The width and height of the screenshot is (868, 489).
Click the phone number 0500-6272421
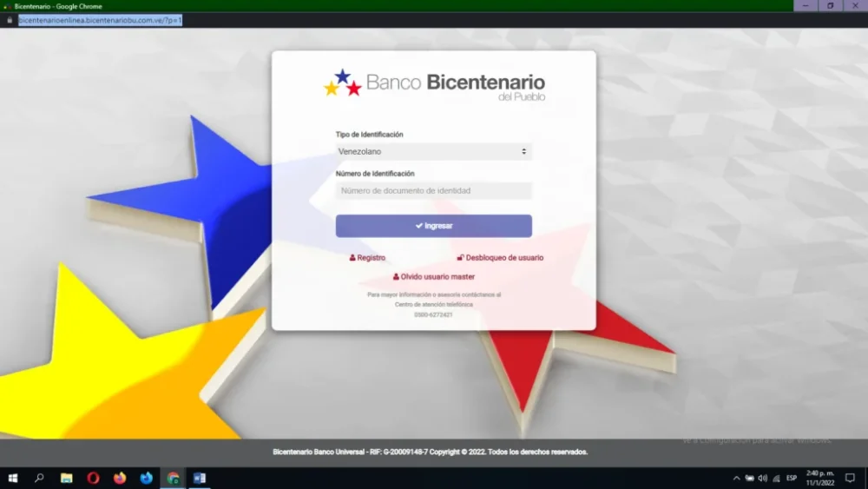(x=433, y=314)
